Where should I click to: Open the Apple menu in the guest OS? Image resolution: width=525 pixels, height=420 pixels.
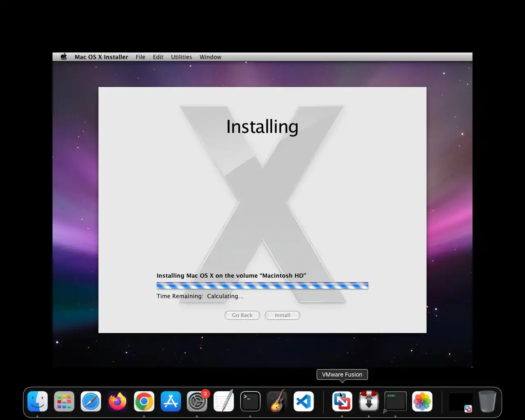pos(64,57)
